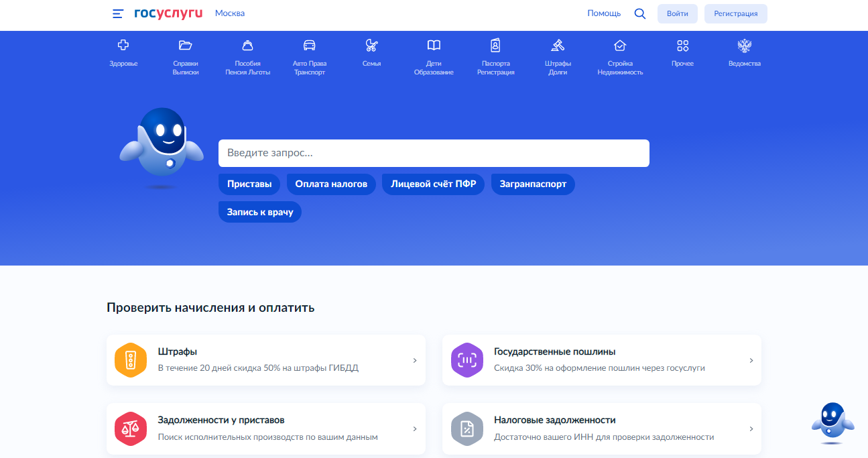Viewport: 868px width, 458px height.
Task: Change the Москва location selector
Action: click(230, 13)
